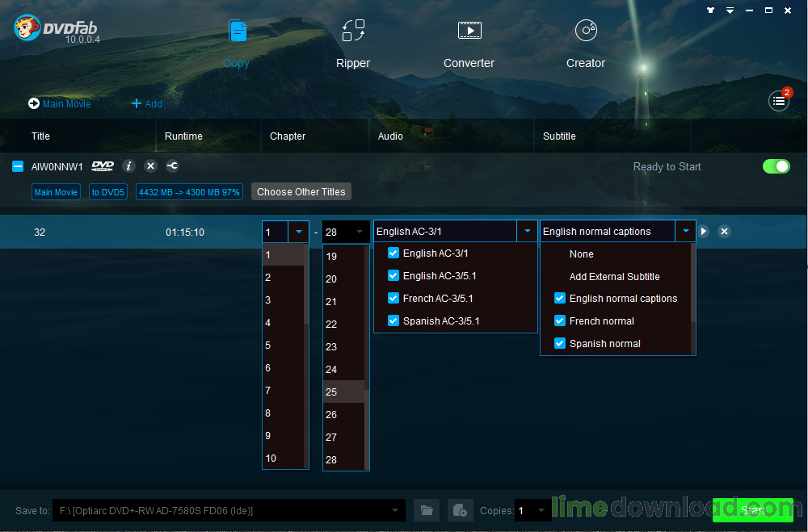This screenshot has width=808, height=532.
Task: Open the Save to drive dropdown
Action: coord(395,510)
